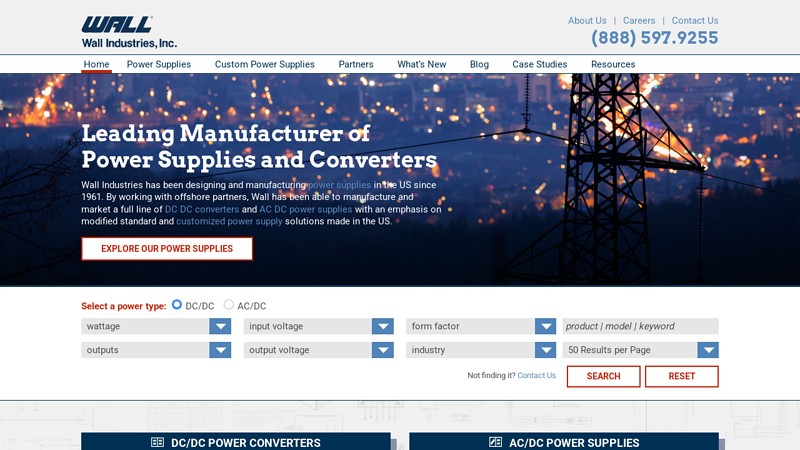Click the AC/DC Power Supplies panel icon
The image size is (800, 450).
pyautogui.click(x=495, y=442)
